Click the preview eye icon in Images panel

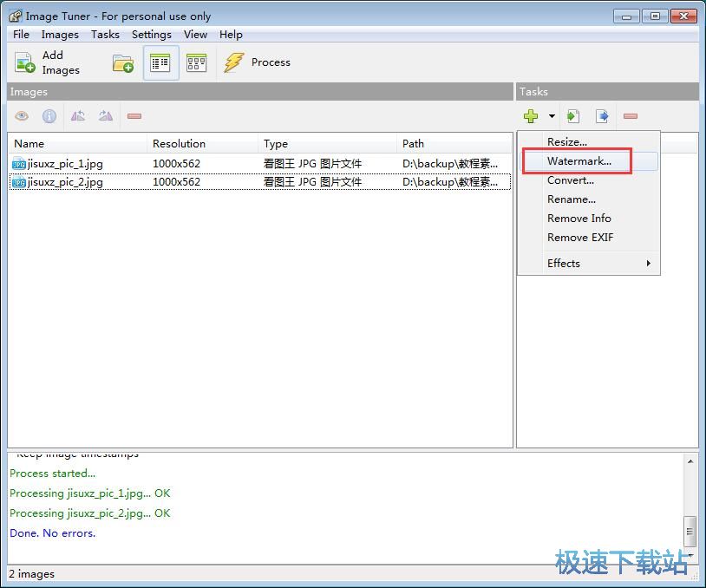[22, 116]
